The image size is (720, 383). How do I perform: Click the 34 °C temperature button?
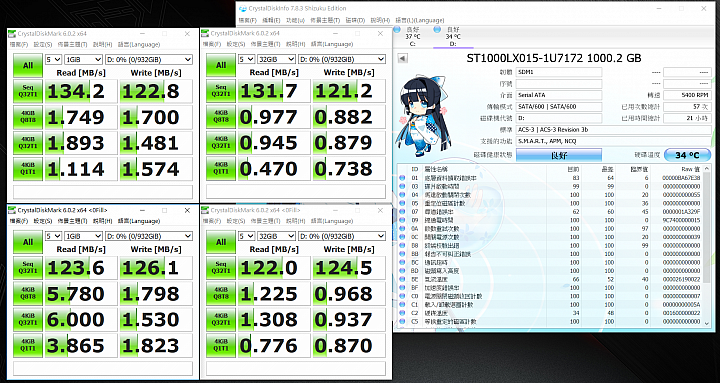tap(687, 155)
